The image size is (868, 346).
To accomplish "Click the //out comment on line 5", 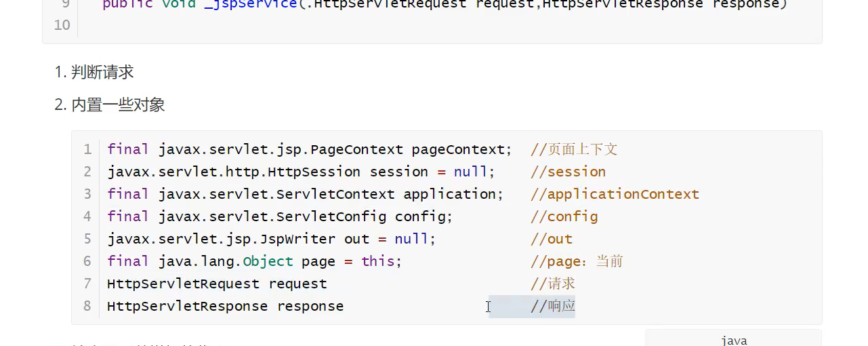I will tap(552, 239).
